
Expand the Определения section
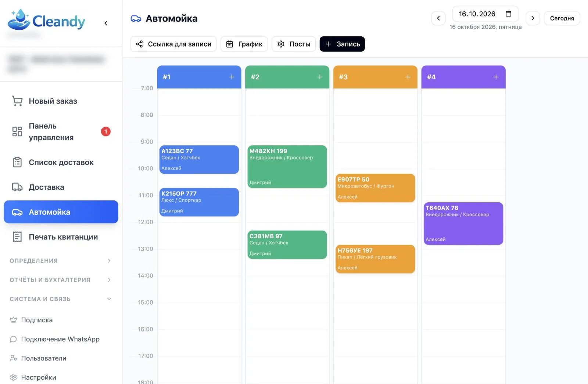(61, 261)
